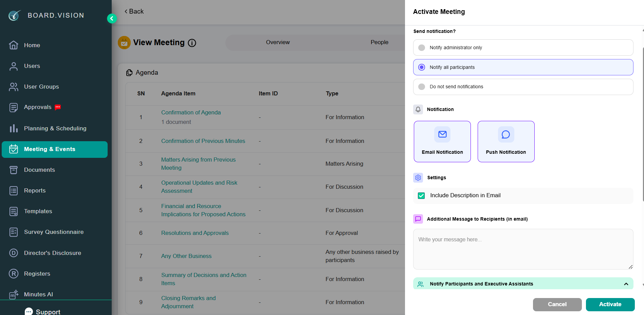The height and width of the screenshot is (315, 644).
Task: Click the Templates icon in the sidebar
Action: point(14,211)
